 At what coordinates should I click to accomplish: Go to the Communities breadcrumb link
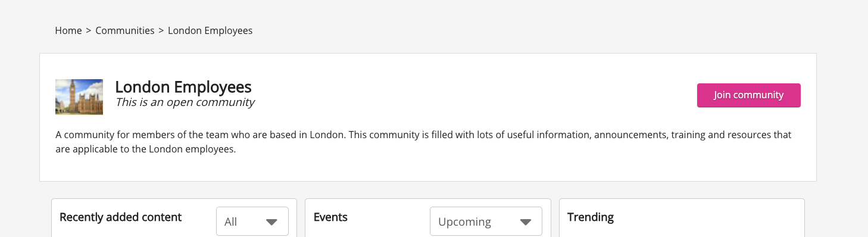point(125,30)
